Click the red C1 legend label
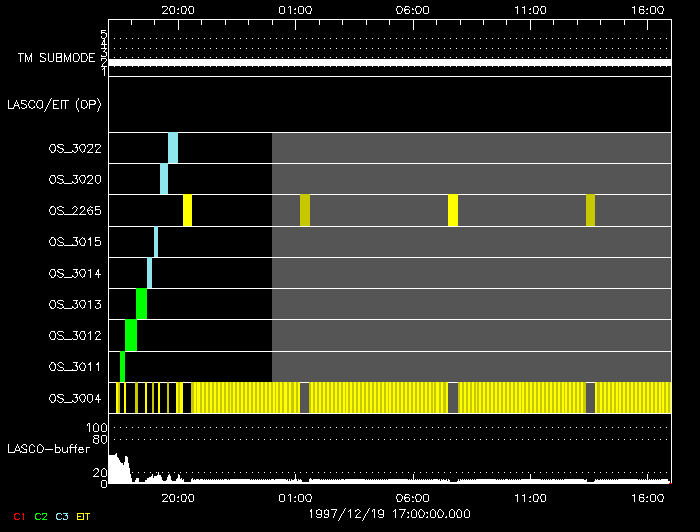Screen dimensions: 700x532 coord(18,517)
